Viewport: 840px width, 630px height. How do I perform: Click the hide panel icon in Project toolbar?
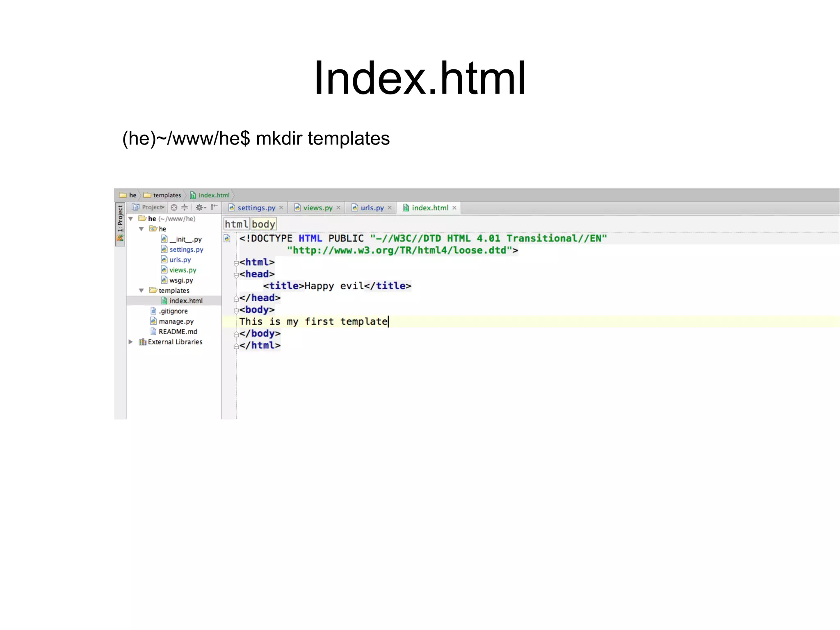[x=214, y=207]
